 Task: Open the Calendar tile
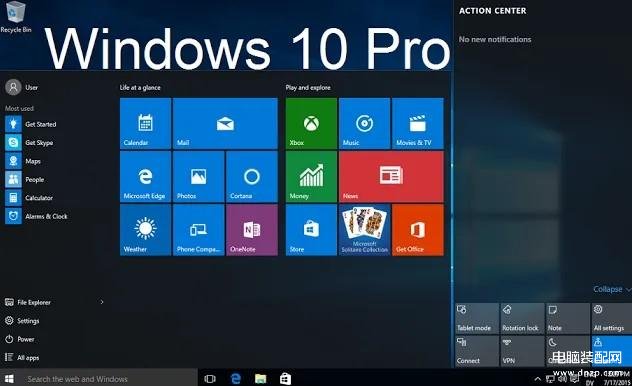[x=146, y=123]
